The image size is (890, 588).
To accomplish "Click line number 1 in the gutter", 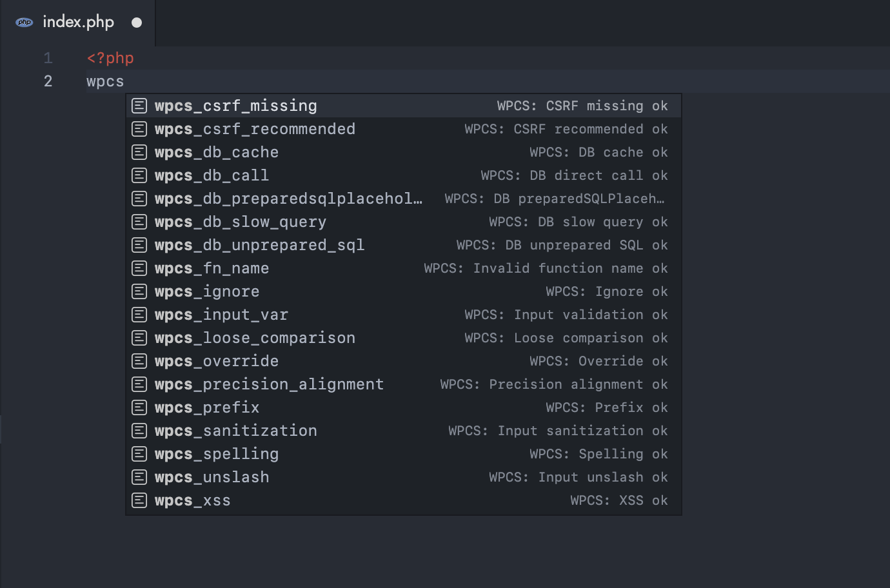I will (x=48, y=58).
